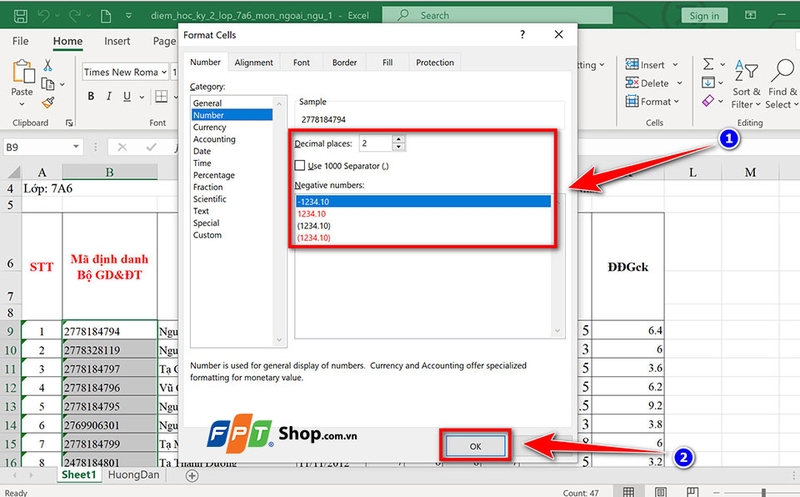Viewport: 800px width, 497px height.
Task: Select Currency in Category list
Action: pos(232,127)
